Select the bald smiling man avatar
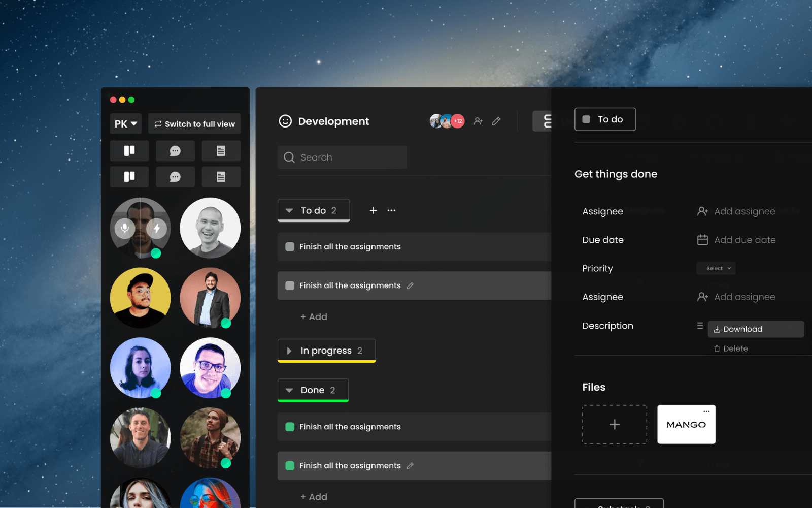The height and width of the screenshot is (508, 812). pyautogui.click(x=210, y=228)
